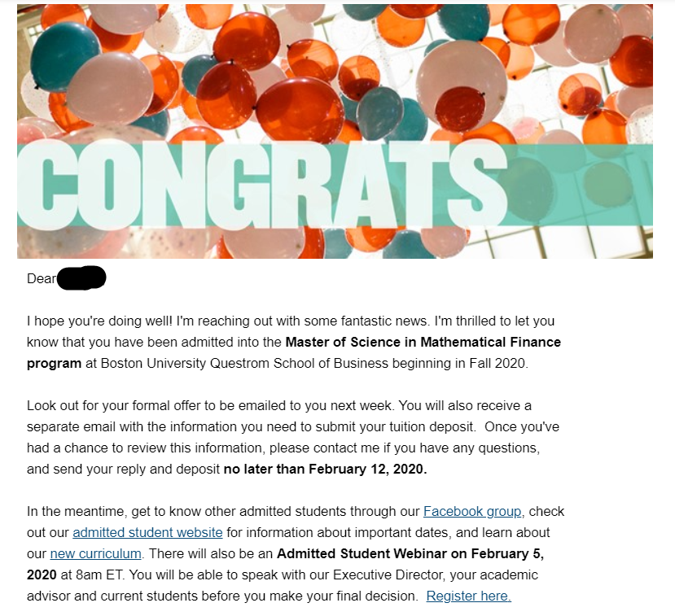Click the CONGRATS banner headline
Image resolution: width=675 pixels, height=616 pixels.
pyautogui.click(x=263, y=185)
